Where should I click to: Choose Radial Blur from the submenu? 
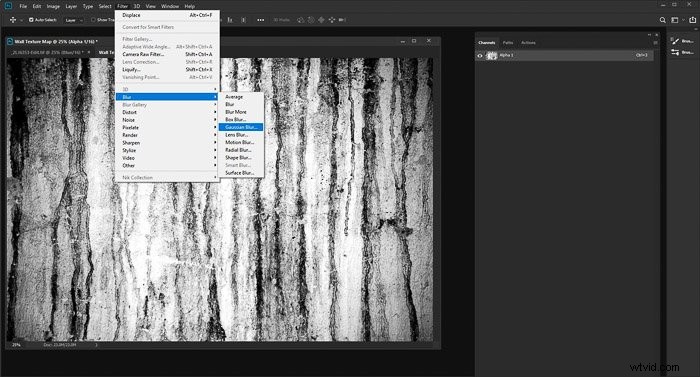[241, 150]
